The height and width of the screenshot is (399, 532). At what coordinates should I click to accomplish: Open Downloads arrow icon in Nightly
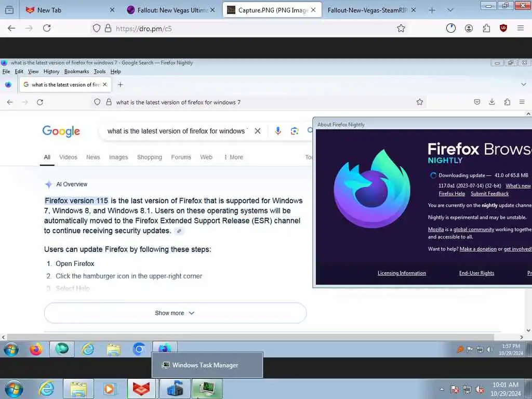pyautogui.click(x=492, y=102)
